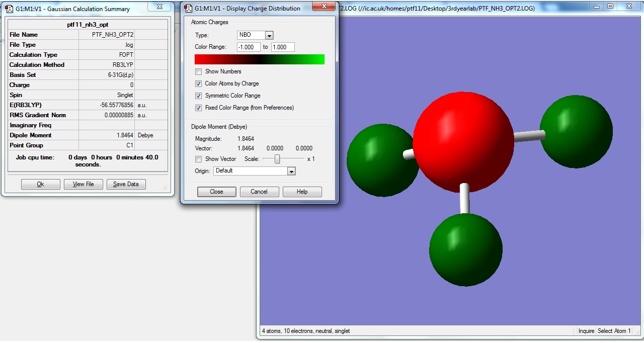The width and height of the screenshot is (644, 343).
Task: Select the bottom green hydrogen atom
Action: point(466,250)
